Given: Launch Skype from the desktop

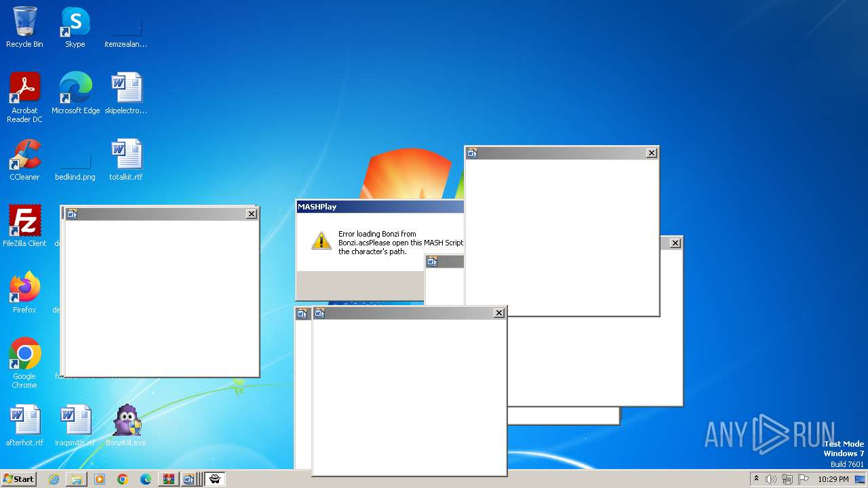Looking at the screenshot, I should coord(75,27).
